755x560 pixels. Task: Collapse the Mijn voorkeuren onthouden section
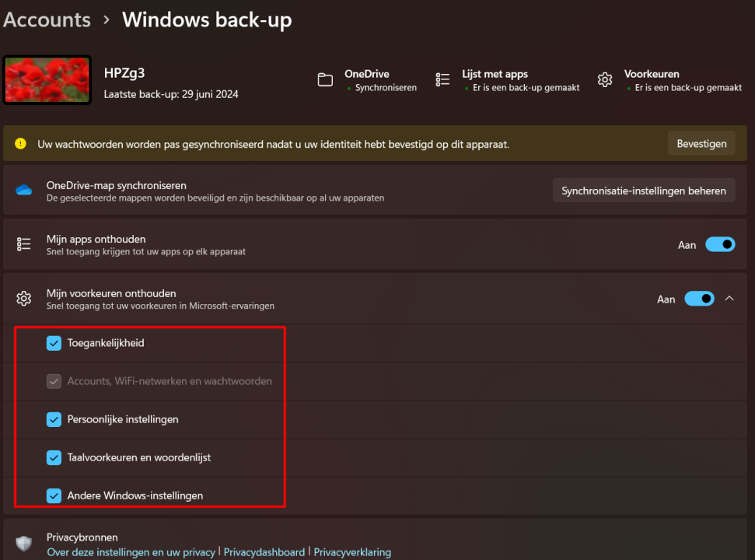[x=729, y=299]
